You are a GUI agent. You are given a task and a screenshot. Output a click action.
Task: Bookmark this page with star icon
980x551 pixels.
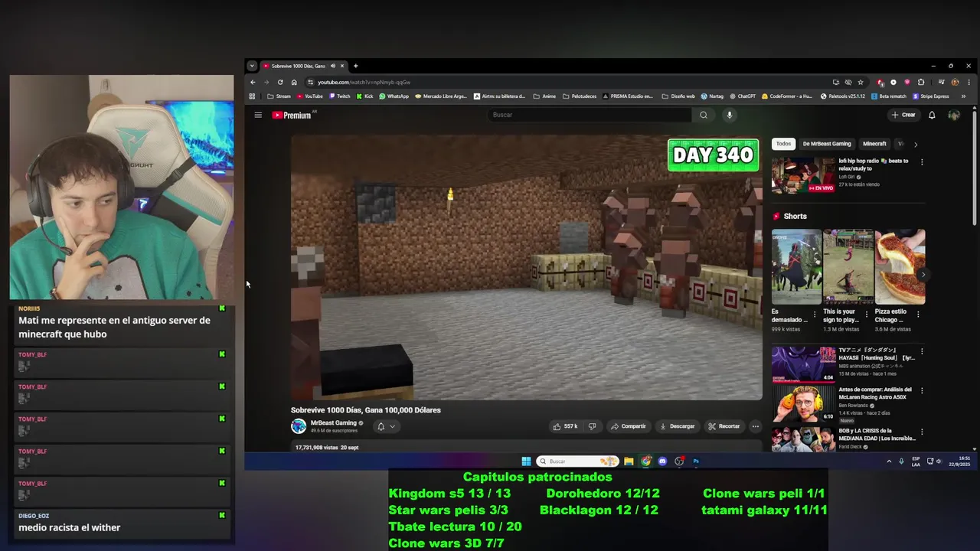(861, 82)
